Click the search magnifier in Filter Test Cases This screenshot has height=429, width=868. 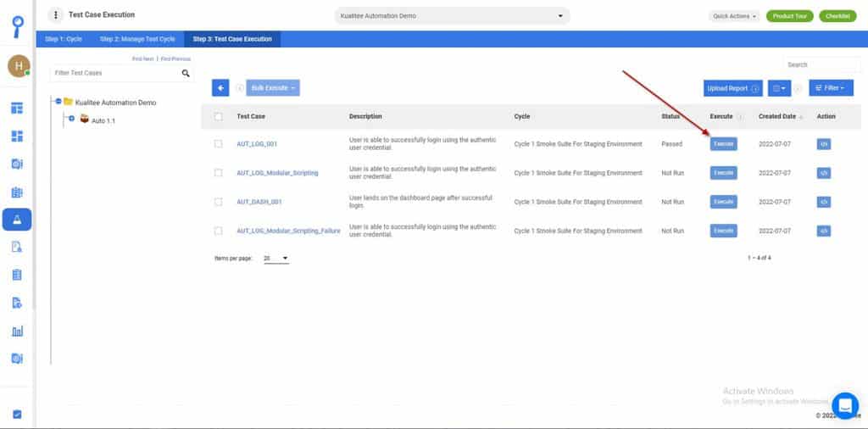(186, 73)
